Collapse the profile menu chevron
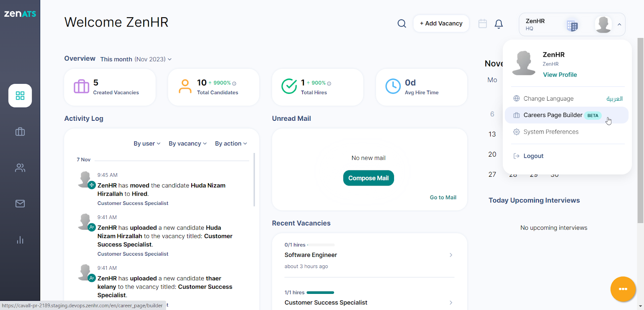This screenshot has height=310, width=644. coord(619,25)
